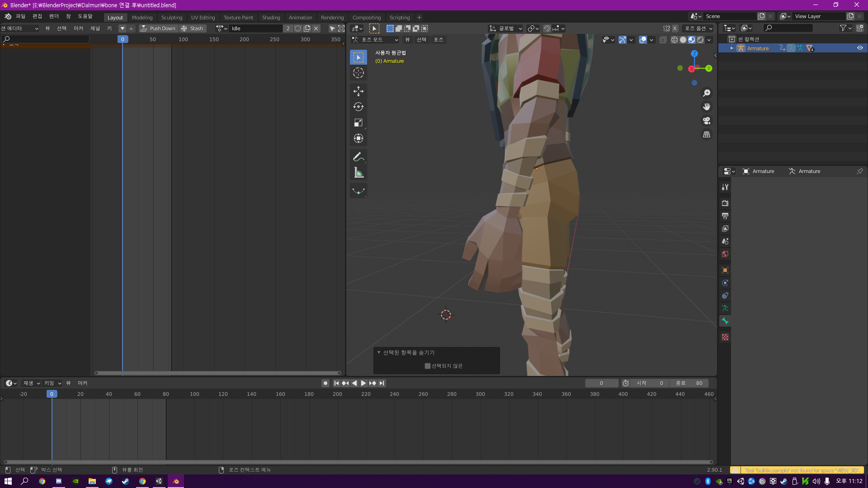
Task: Open the Render properties tab
Action: tap(725, 203)
